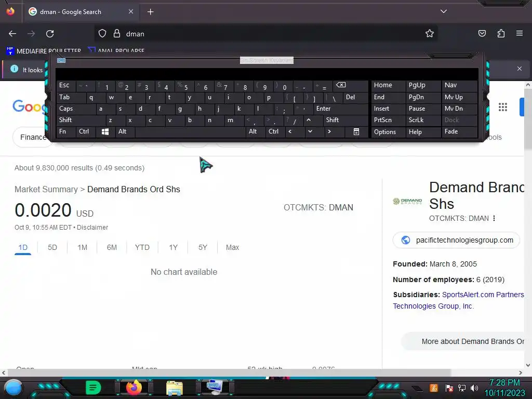Toggle Caps lock on keyboard
The height and width of the screenshot is (399, 532).
(x=76, y=109)
